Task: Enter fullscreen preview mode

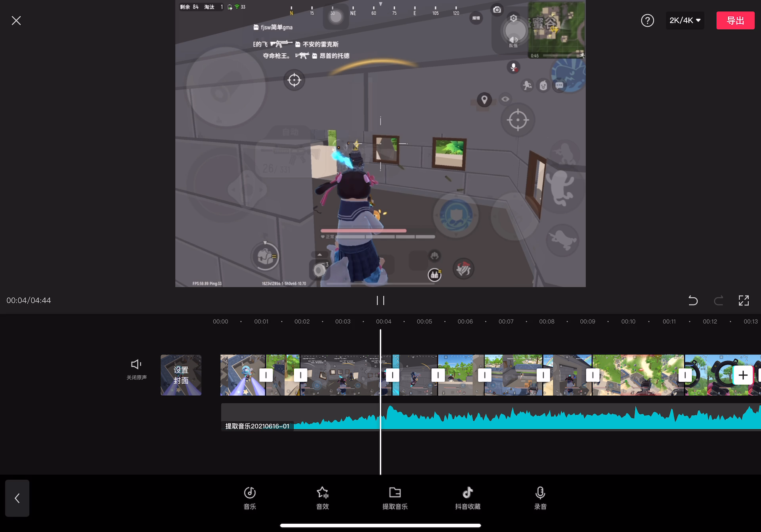Action: 744,300
